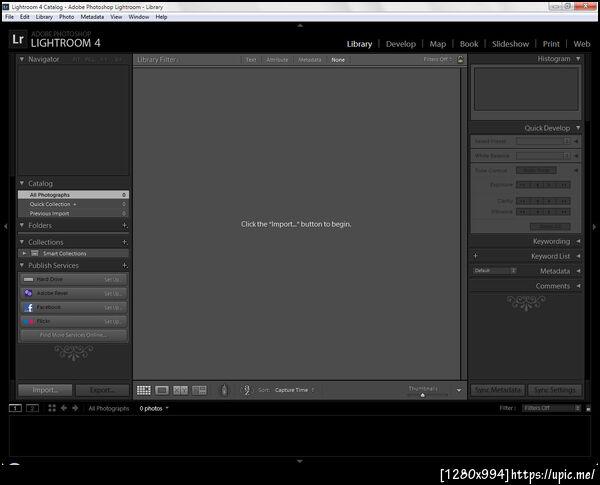600x485 pixels.
Task: Add publish service with plus icon
Action: (x=125, y=265)
